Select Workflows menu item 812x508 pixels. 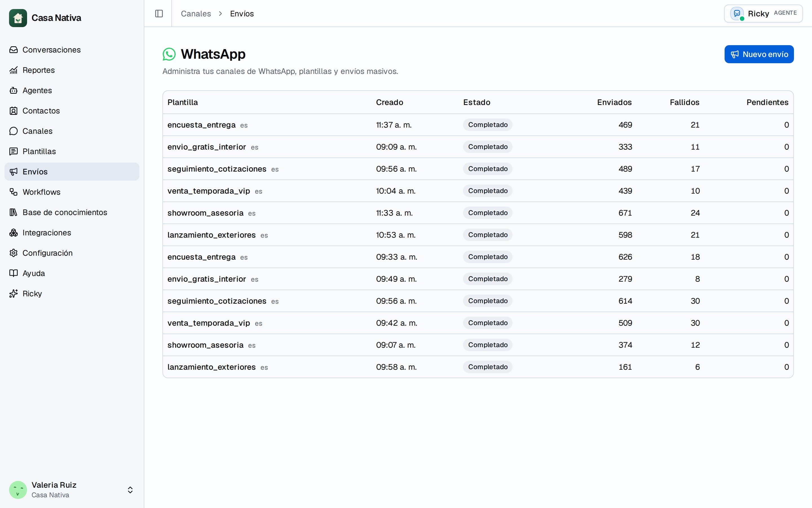point(72,192)
